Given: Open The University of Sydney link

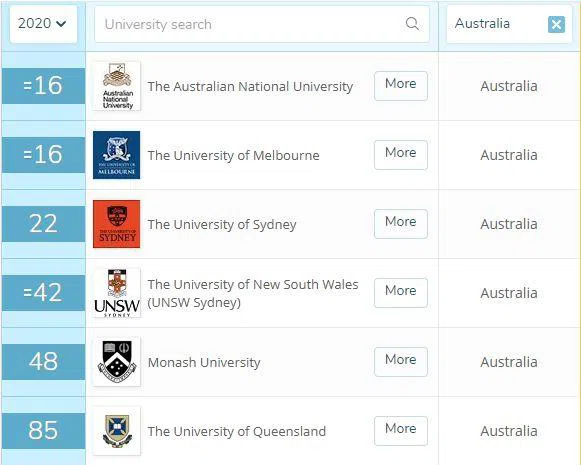Looking at the screenshot, I should (222, 225).
